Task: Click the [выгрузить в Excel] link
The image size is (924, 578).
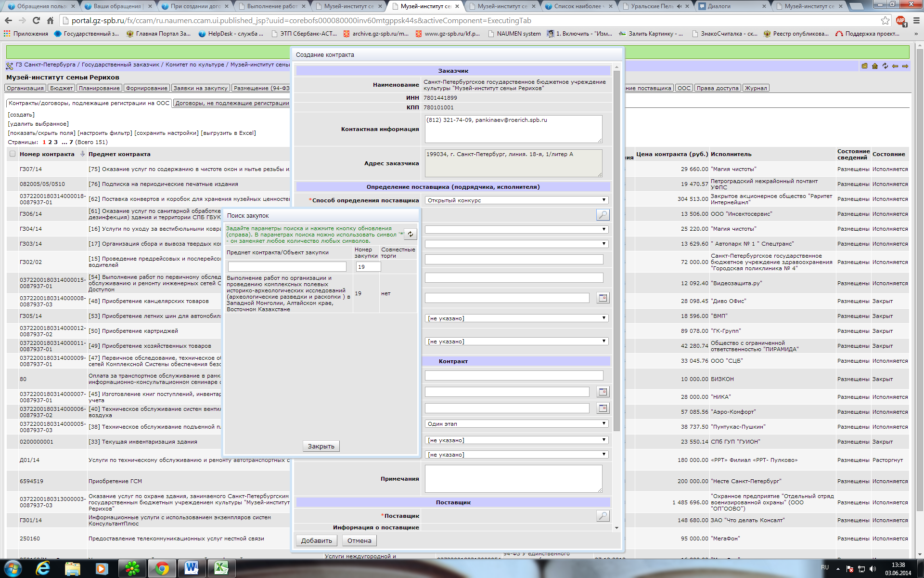Action: 228,133
